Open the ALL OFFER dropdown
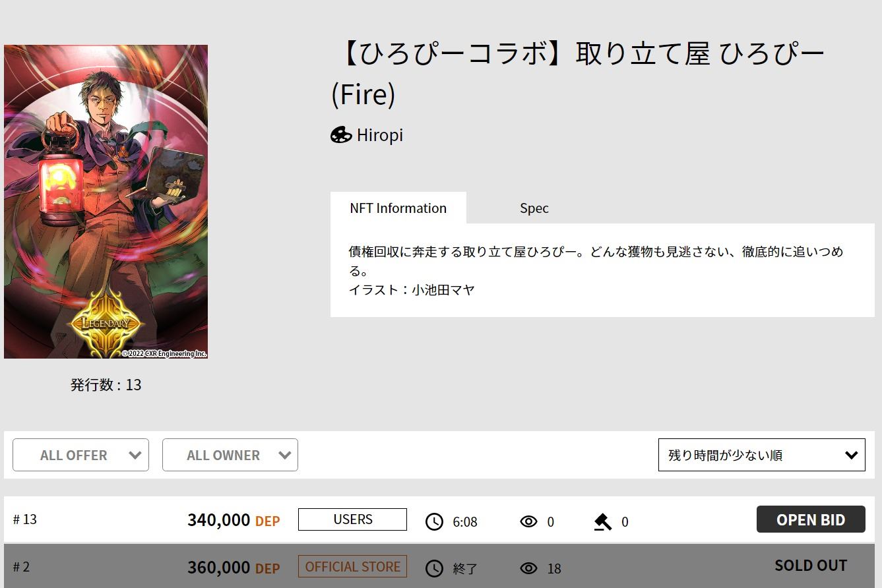 (x=80, y=455)
